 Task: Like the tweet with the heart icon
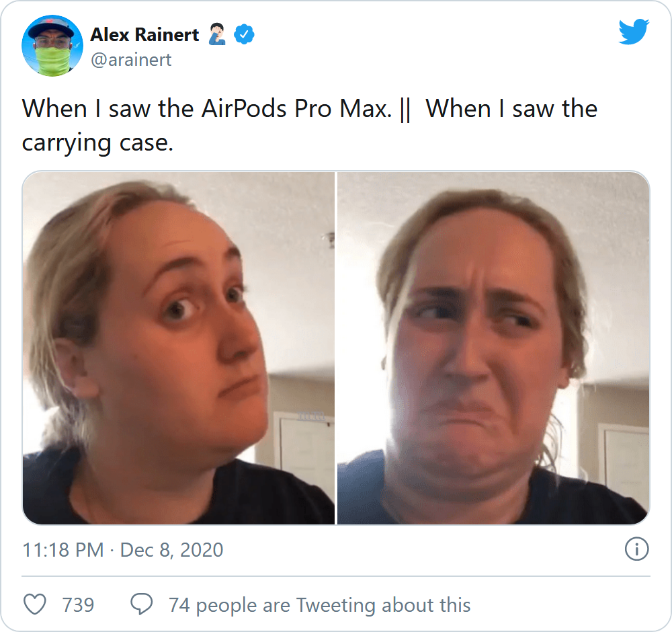(34, 604)
